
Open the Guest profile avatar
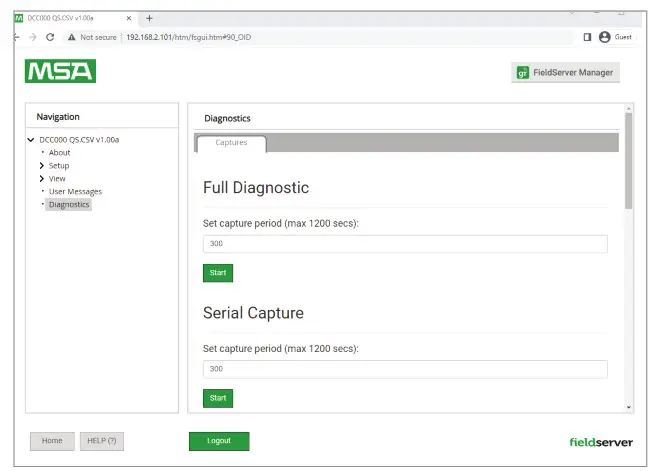[604, 37]
